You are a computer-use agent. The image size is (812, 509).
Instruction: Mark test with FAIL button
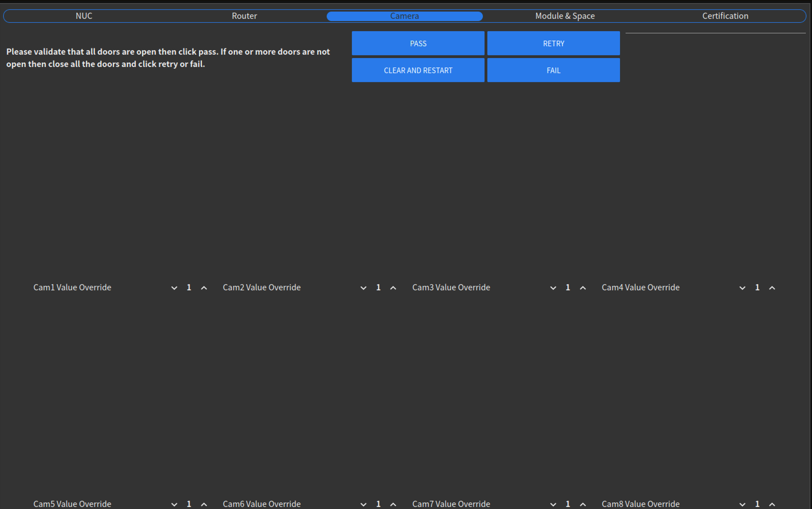553,70
